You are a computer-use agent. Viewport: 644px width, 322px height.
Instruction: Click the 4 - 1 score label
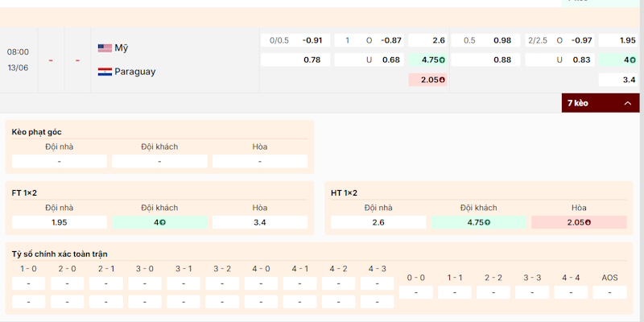pos(299,269)
